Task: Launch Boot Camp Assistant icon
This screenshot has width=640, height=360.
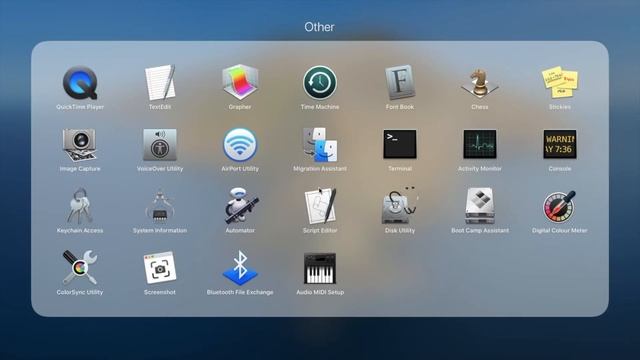Action: [x=480, y=206]
